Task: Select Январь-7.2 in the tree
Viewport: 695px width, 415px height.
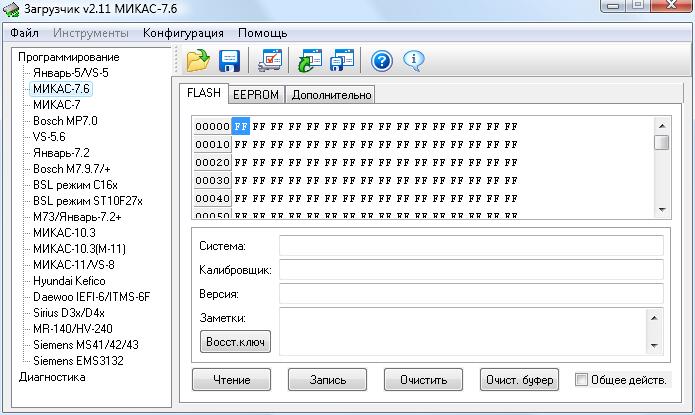Action: pyautogui.click(x=61, y=153)
